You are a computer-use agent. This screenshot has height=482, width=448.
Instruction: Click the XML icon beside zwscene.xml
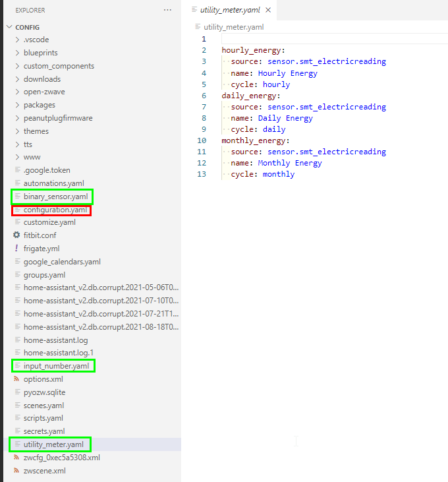tap(16, 471)
